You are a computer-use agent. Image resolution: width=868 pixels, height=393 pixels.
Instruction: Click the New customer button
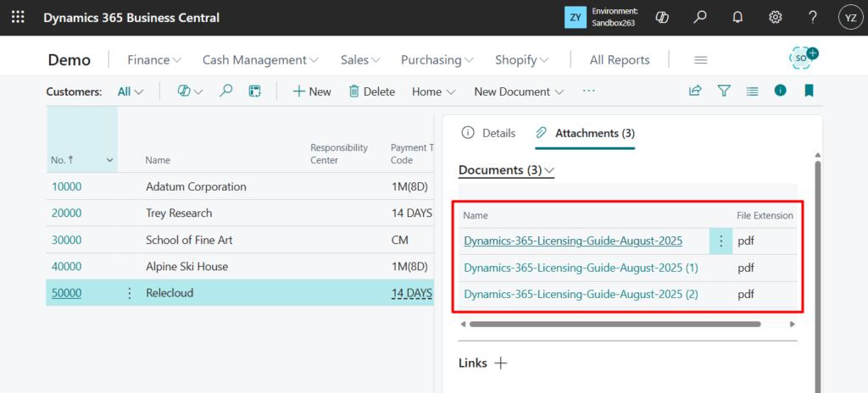(x=312, y=91)
